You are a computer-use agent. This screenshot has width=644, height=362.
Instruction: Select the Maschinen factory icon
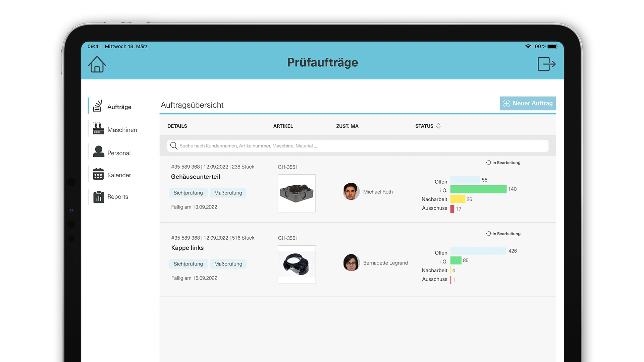tap(98, 128)
